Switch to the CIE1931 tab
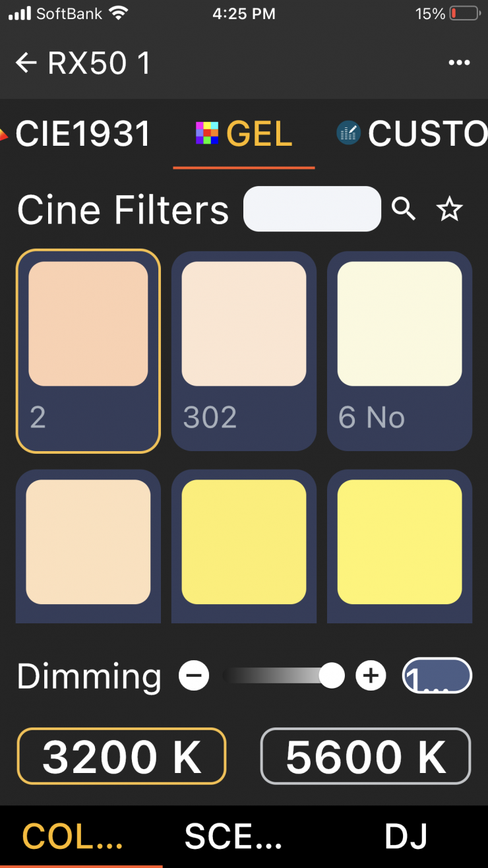488x868 pixels. coord(82,134)
